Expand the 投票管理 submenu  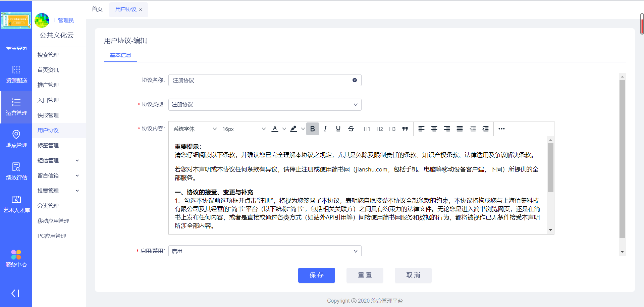pyautogui.click(x=59, y=191)
